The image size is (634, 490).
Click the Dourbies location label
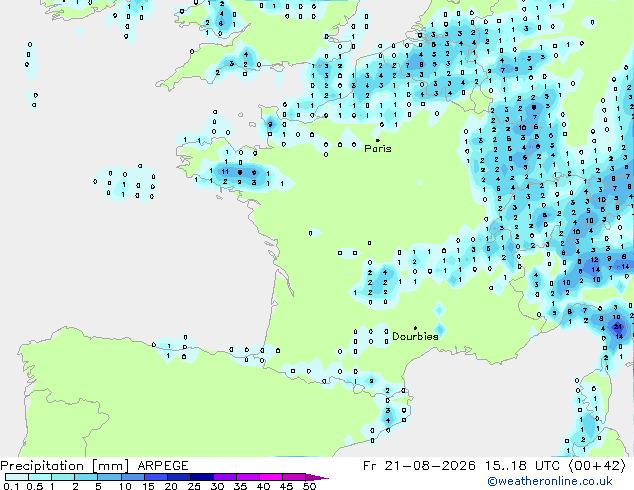415,336
